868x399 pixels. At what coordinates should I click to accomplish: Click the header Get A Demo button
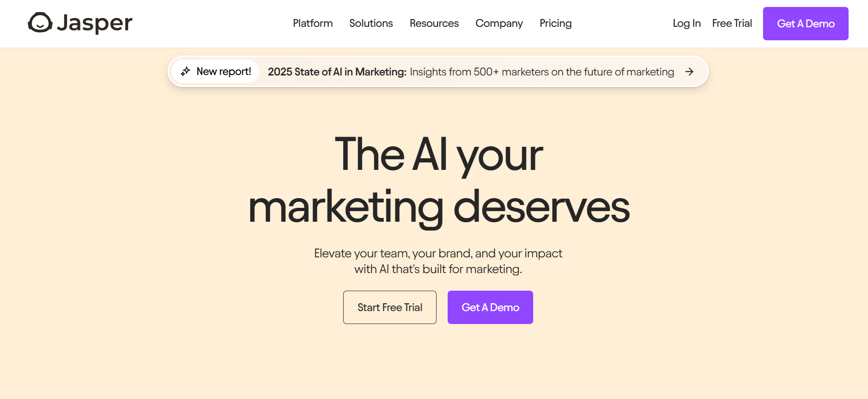[x=806, y=24]
